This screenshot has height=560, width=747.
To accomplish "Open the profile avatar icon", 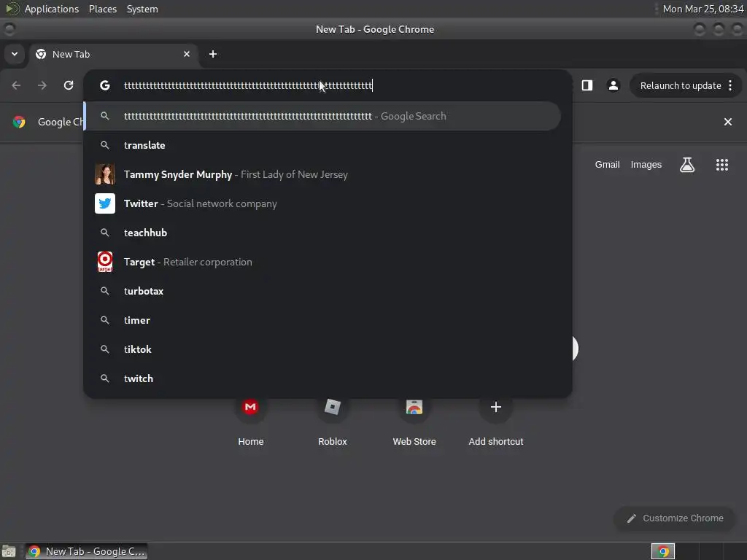I will (613, 85).
